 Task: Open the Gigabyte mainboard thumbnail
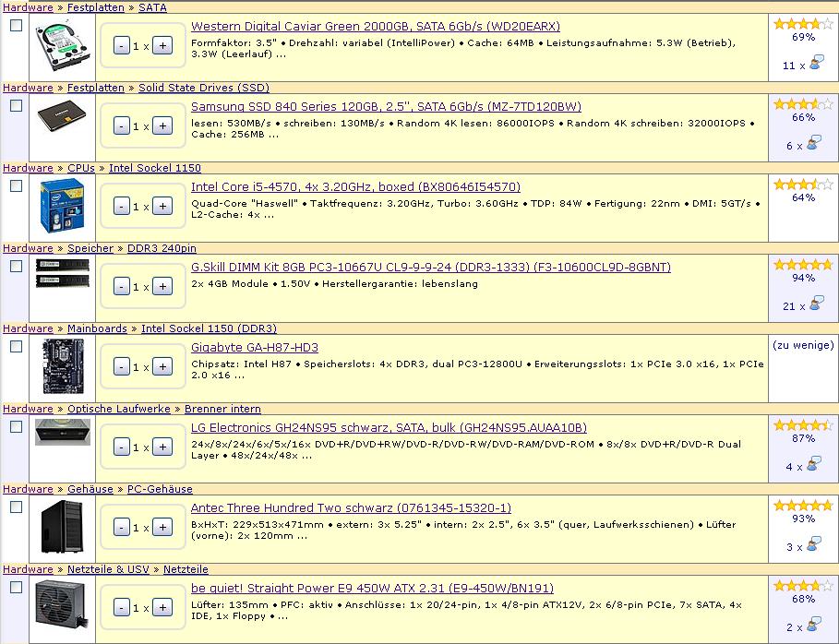62,366
